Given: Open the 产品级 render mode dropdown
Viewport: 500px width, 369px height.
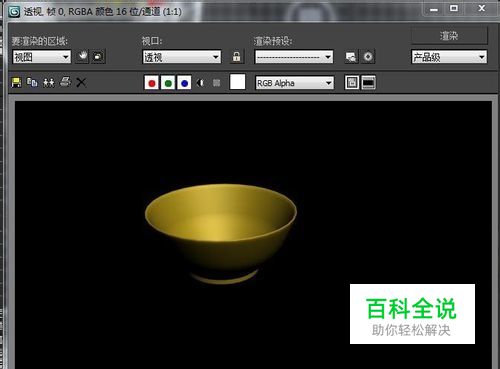Looking at the screenshot, I should click(x=449, y=57).
